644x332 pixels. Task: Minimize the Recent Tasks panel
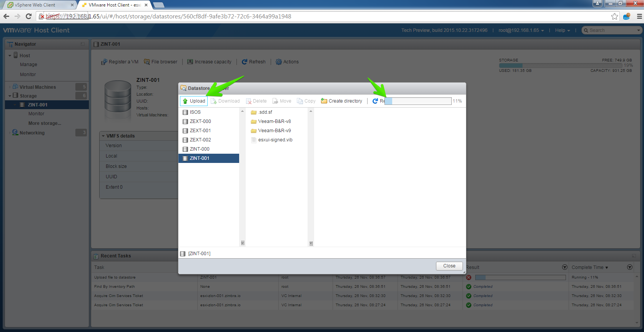coord(634,256)
